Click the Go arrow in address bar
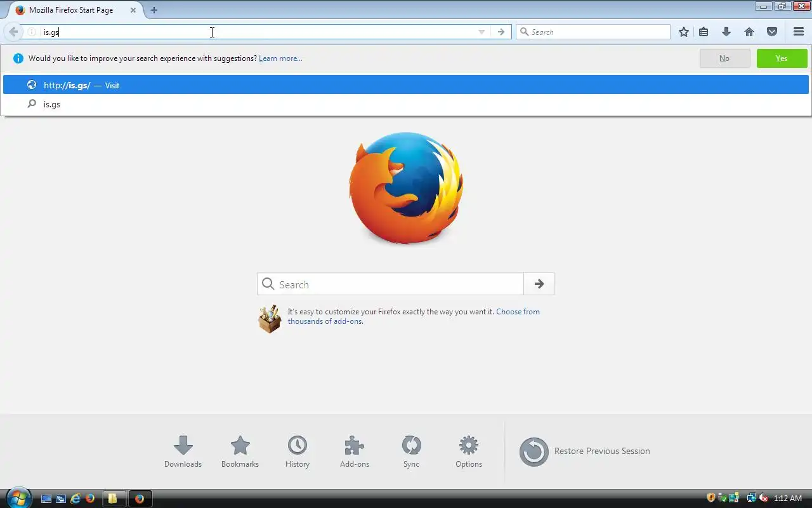 pos(501,32)
